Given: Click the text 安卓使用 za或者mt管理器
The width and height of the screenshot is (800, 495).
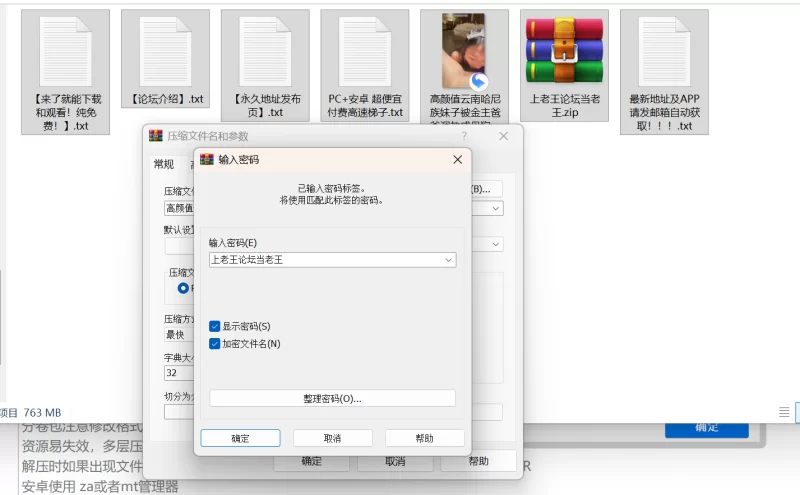Looking at the screenshot, I should [x=100, y=486].
